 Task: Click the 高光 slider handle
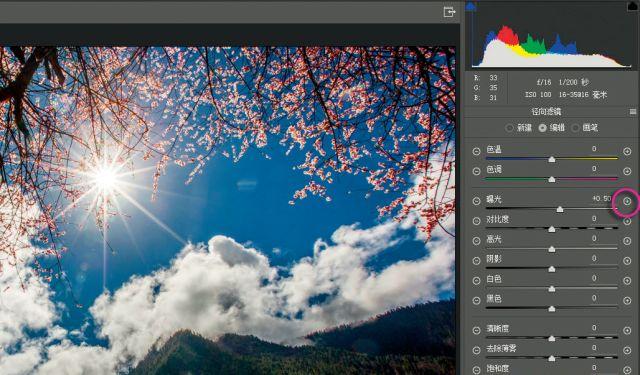(x=552, y=249)
